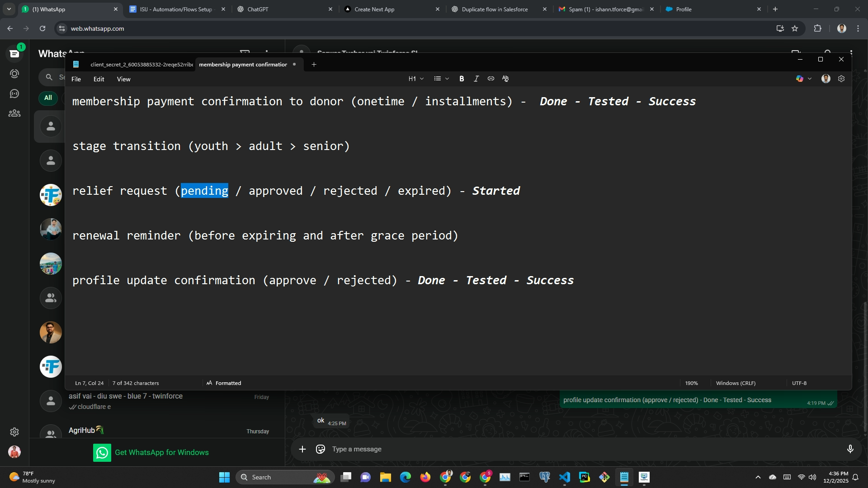This screenshot has width=868, height=488.
Task: Click the 190% zoom level in status bar
Action: pos(691,383)
